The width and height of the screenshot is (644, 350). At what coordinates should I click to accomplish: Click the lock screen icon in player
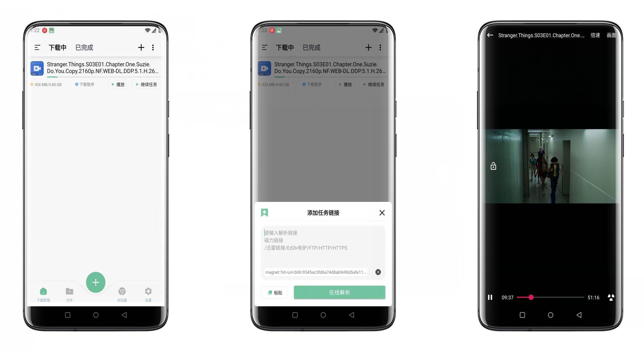pos(493,166)
